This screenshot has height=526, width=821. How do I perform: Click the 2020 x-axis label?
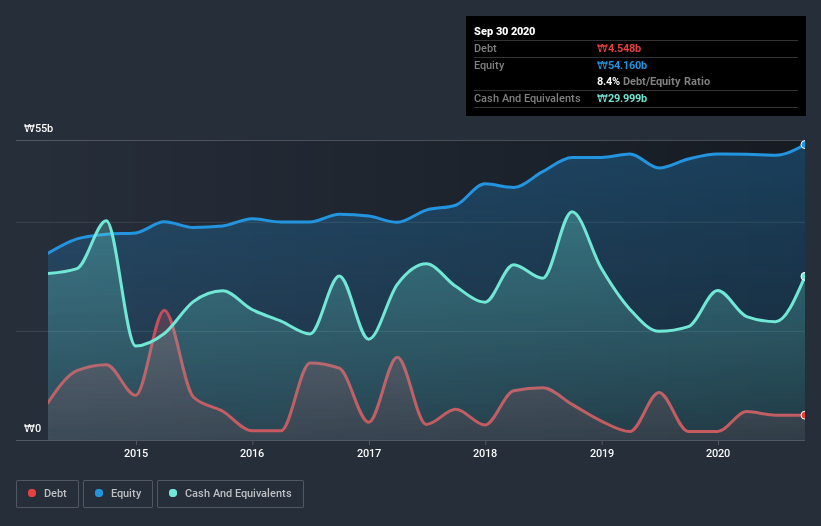tap(718, 453)
